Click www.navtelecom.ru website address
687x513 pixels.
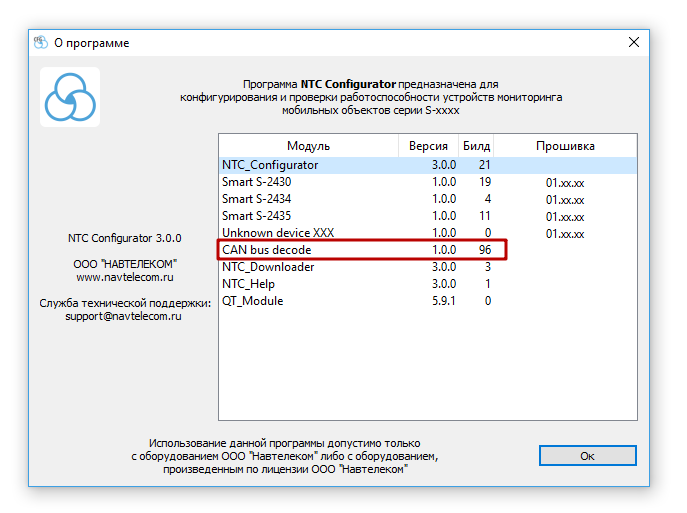click(x=125, y=277)
